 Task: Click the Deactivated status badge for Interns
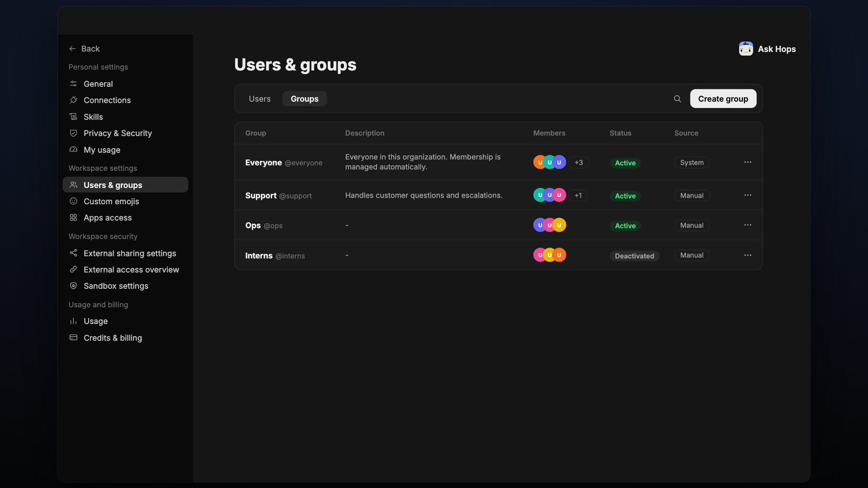click(x=634, y=256)
